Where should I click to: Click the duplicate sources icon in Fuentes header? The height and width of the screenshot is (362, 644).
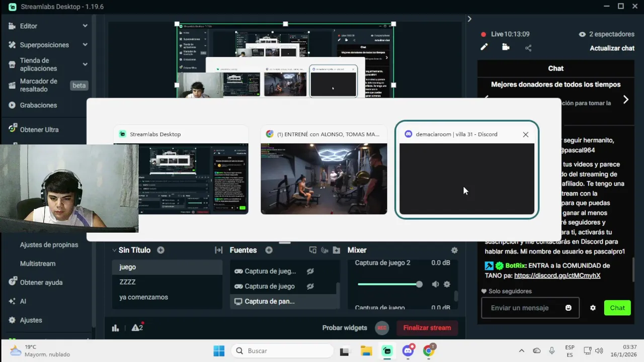pyautogui.click(x=312, y=250)
